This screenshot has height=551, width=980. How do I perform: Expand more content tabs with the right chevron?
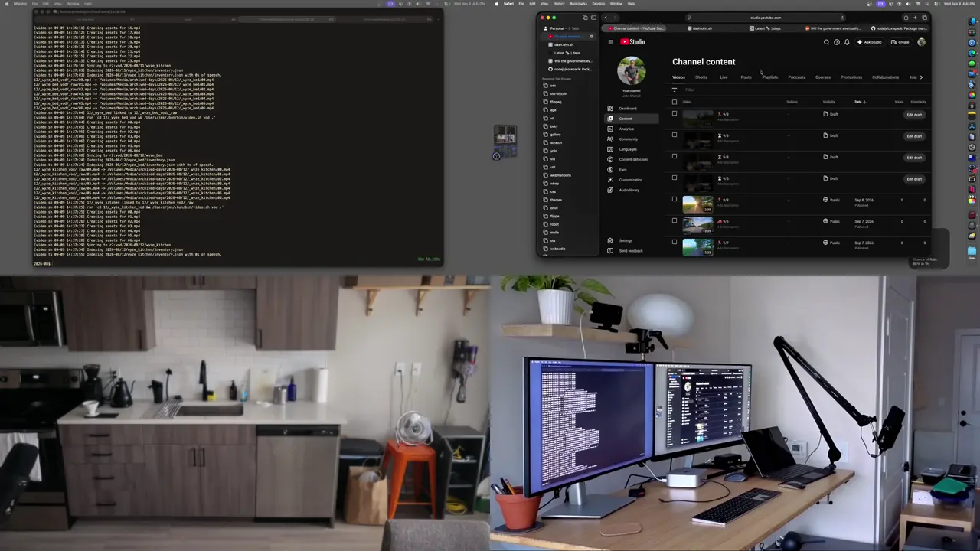[921, 77]
